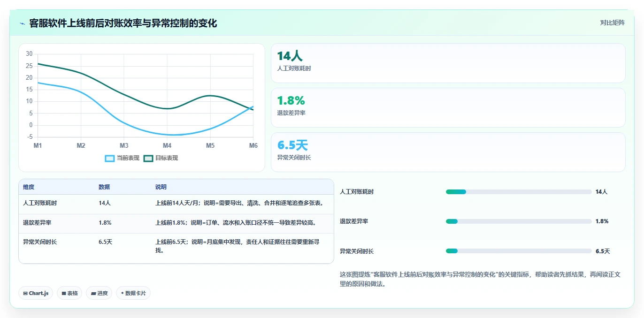This screenshot has width=644, height=318.
Task: Click the 14人 value in the table
Action: [x=105, y=203]
